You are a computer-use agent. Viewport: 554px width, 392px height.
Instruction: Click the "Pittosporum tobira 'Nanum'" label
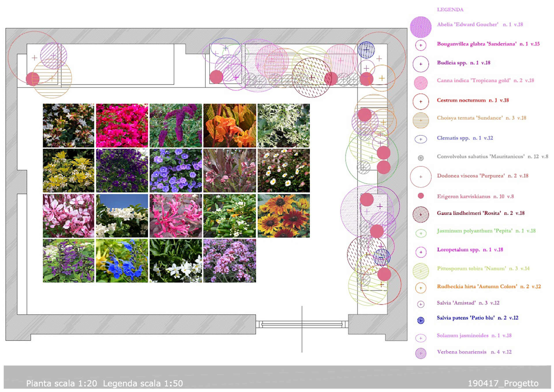click(471, 269)
